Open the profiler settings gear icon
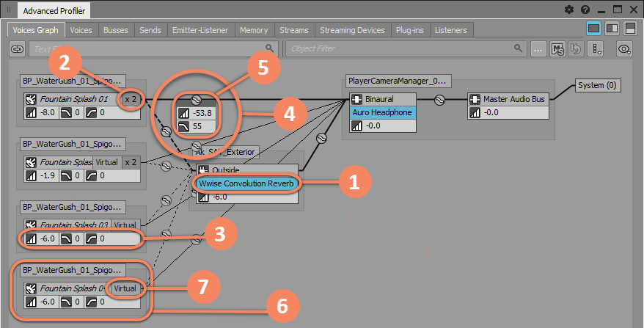Viewport: 644px width, 328px height. click(x=569, y=10)
